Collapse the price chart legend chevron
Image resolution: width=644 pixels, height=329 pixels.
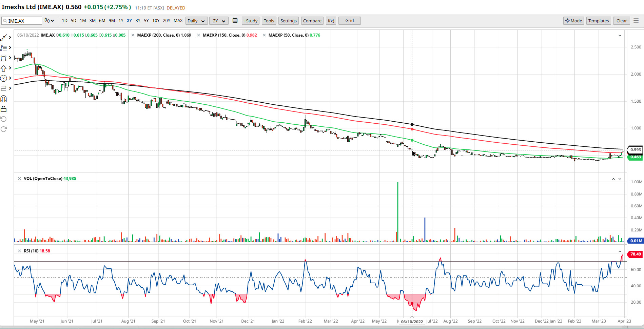(x=620, y=36)
